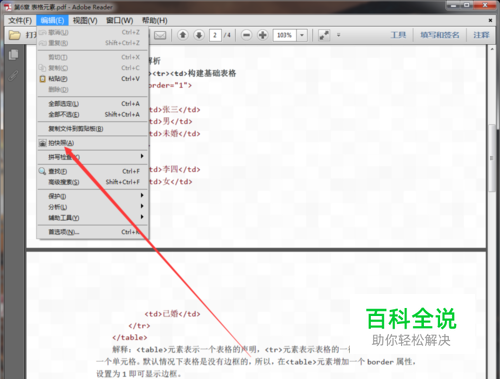This screenshot has height=379, width=500.
Task: Expand the 分析(L) analysis submenu
Action: [x=92, y=207]
